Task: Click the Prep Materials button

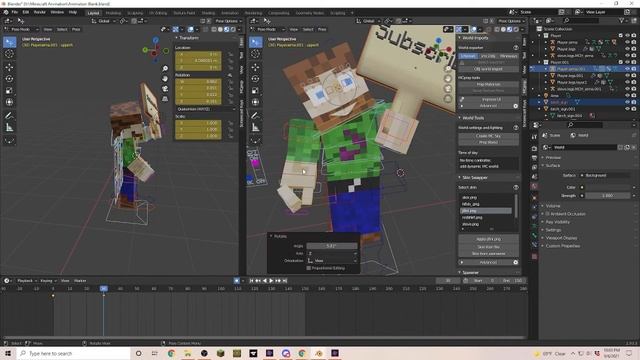Action: click(488, 84)
